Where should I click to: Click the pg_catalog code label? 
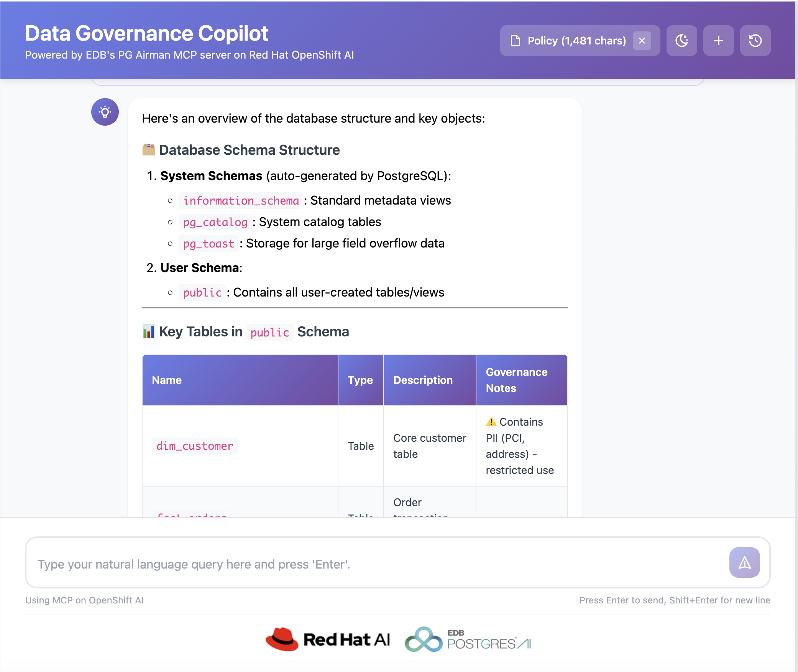(x=215, y=222)
